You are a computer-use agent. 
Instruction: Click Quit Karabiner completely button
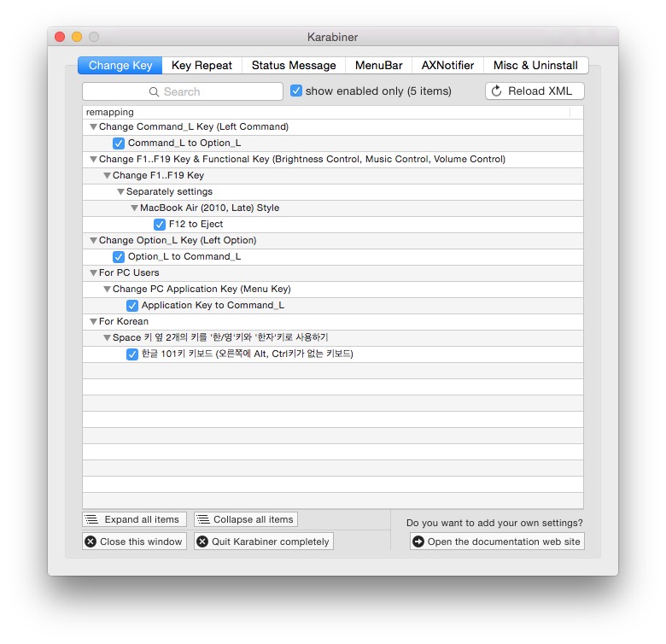(263, 542)
